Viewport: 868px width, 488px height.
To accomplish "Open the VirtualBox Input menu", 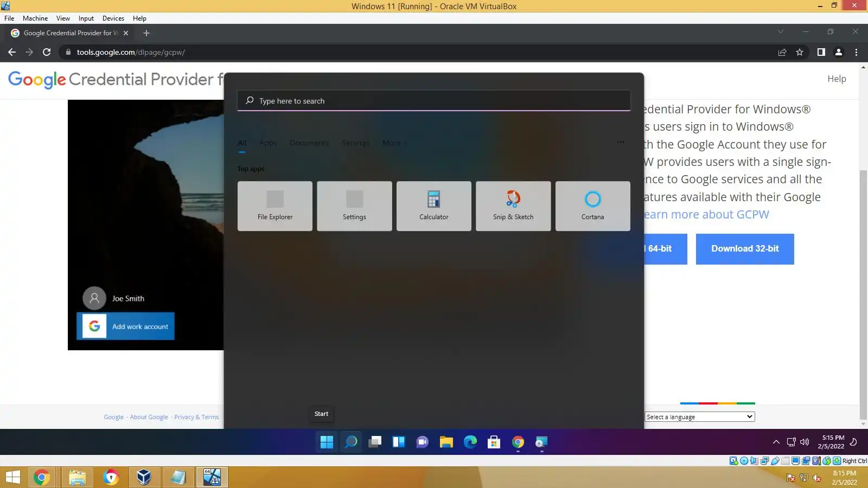I will pyautogui.click(x=86, y=18).
